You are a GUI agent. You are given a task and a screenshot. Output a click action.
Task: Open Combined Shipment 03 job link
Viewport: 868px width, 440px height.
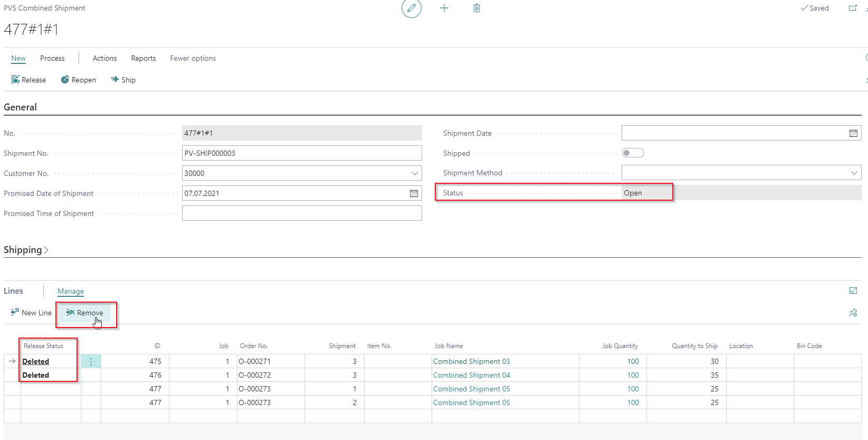point(472,361)
